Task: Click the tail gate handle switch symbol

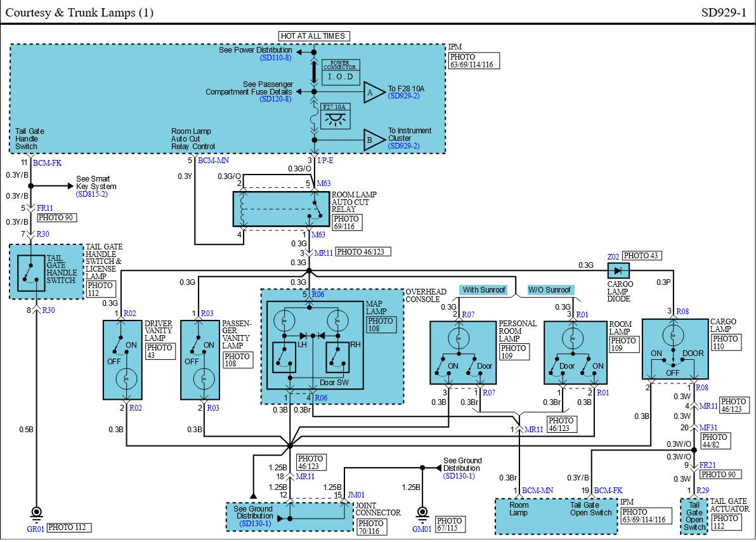Action: (32, 273)
